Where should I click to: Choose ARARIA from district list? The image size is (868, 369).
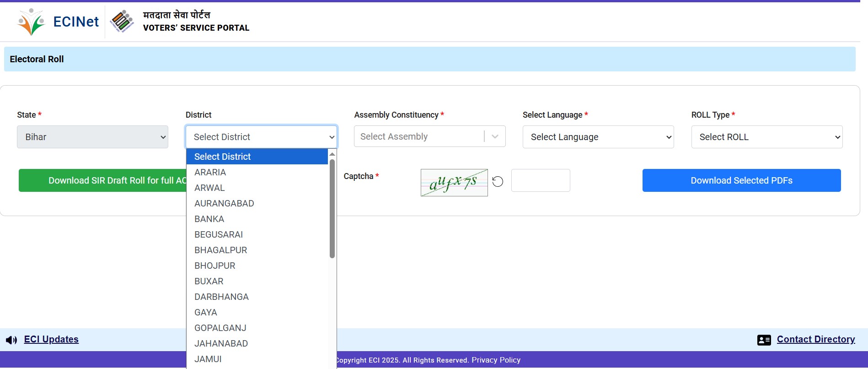pyautogui.click(x=210, y=172)
